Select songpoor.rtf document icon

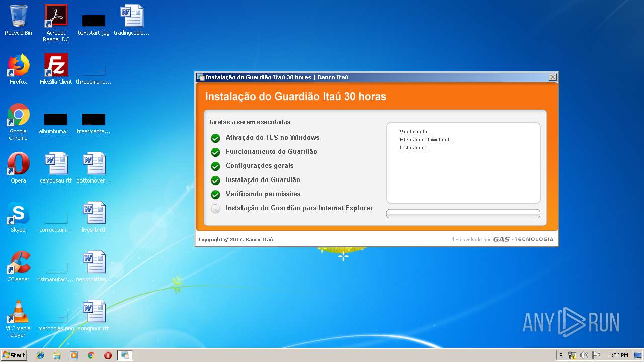coord(94,316)
